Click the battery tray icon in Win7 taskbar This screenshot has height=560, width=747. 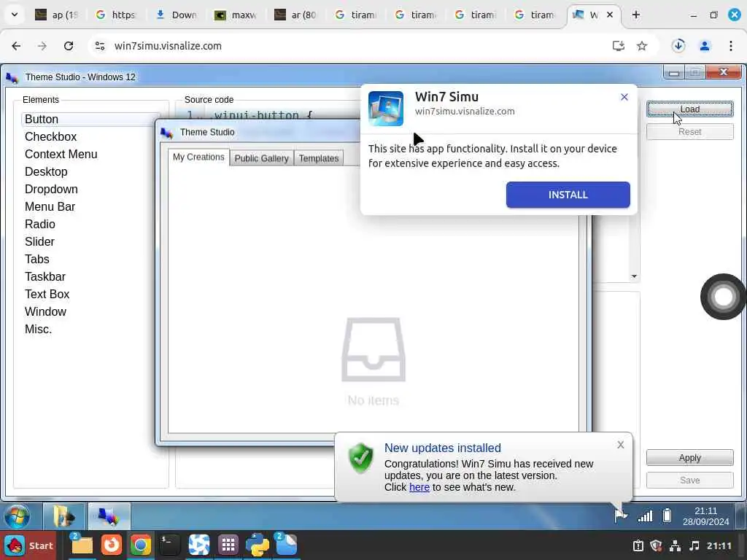pos(667,516)
